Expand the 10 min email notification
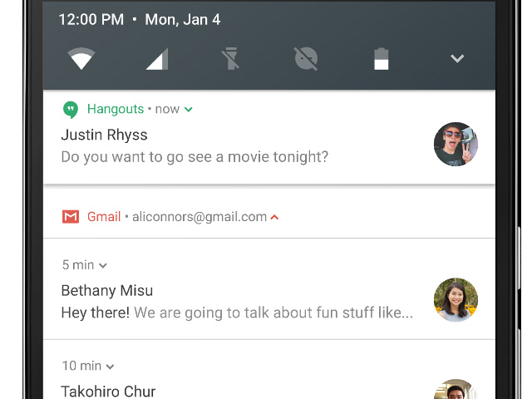The width and height of the screenshot is (532, 399). pyautogui.click(x=110, y=367)
